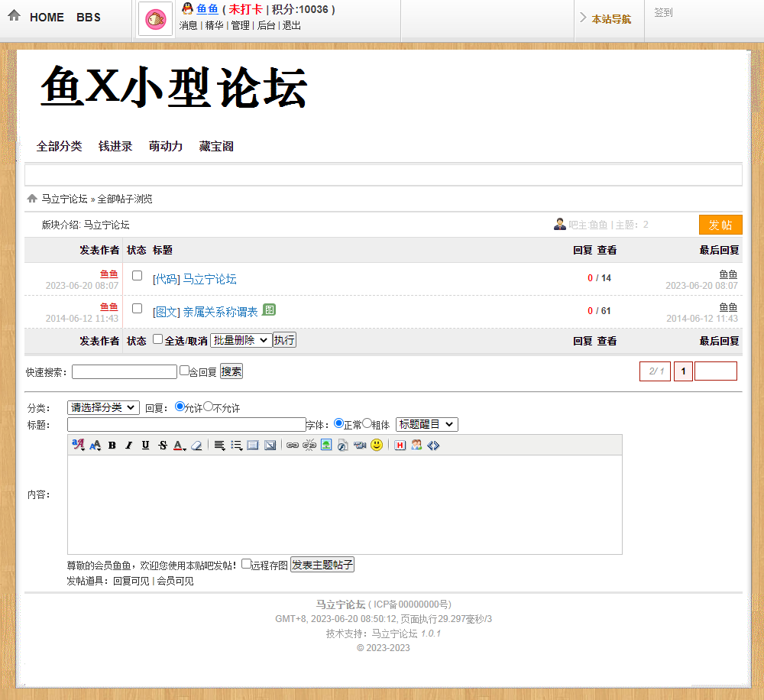Select the 粗体 font radio button
Viewport: 764px width, 700px height.
click(367, 423)
